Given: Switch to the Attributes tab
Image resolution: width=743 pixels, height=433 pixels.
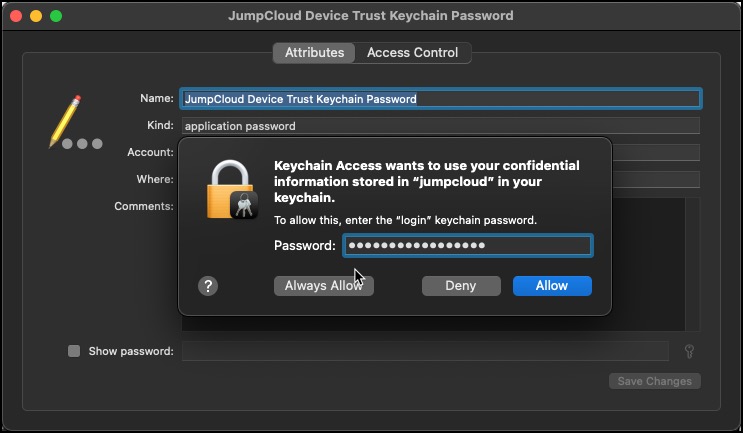Looking at the screenshot, I should click(314, 53).
